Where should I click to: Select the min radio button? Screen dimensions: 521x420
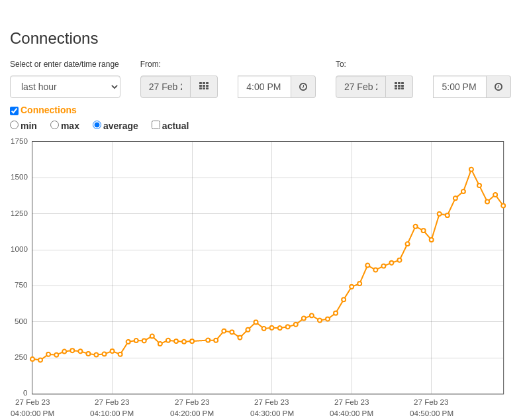15,125
